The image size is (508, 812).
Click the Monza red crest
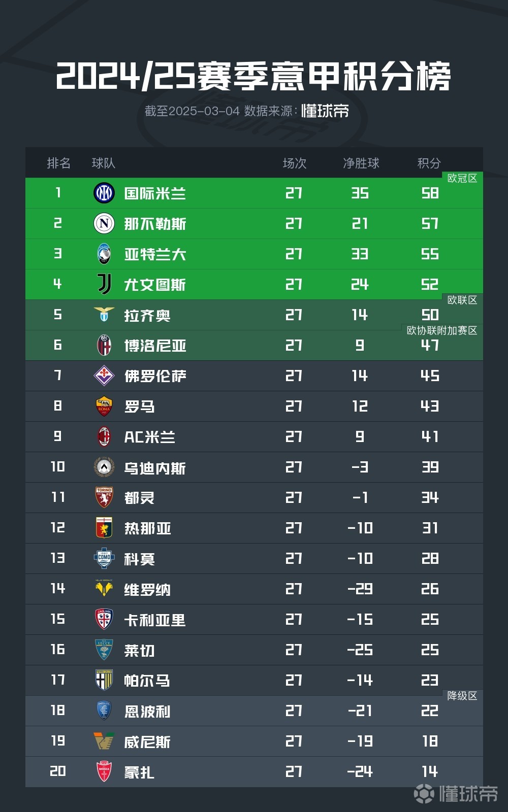coord(104,771)
